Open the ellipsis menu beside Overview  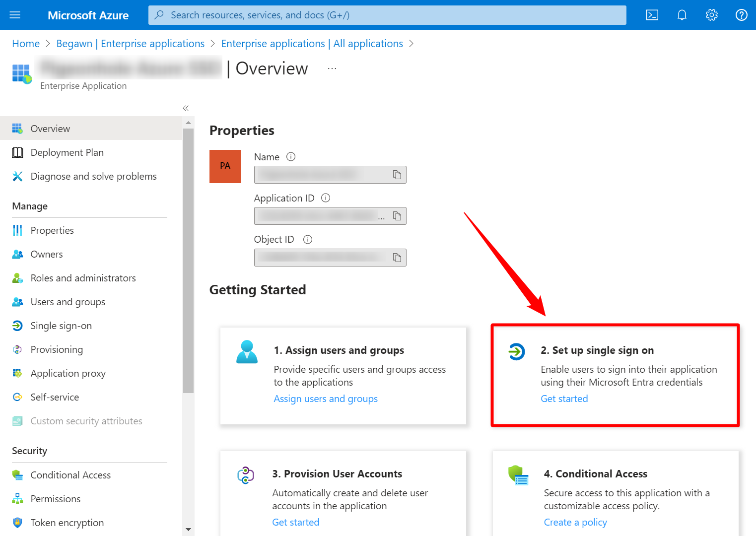(x=332, y=68)
